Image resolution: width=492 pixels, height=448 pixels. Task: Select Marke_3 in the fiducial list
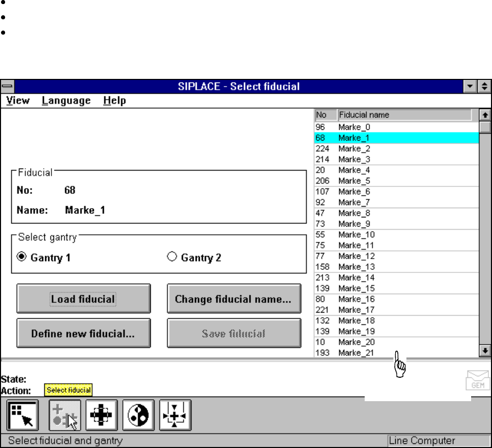(396, 159)
